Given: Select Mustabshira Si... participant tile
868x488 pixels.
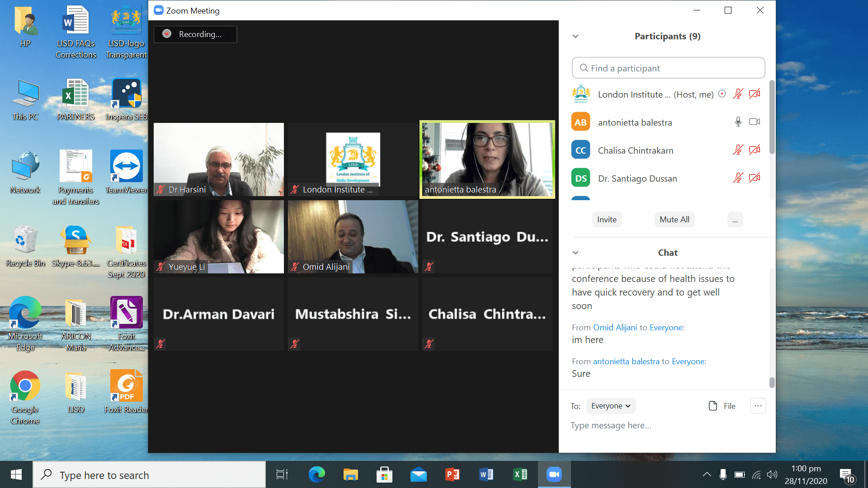Looking at the screenshot, I should [x=353, y=314].
